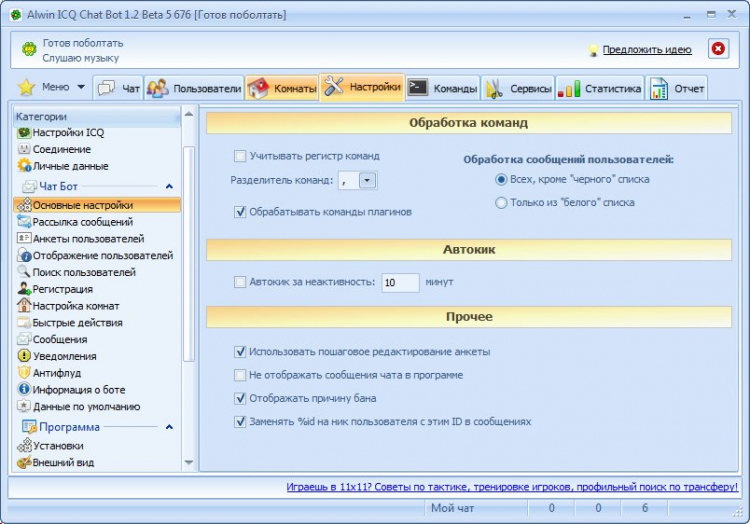
Task: Click the plug icon beside Соединение
Action: click(24, 149)
